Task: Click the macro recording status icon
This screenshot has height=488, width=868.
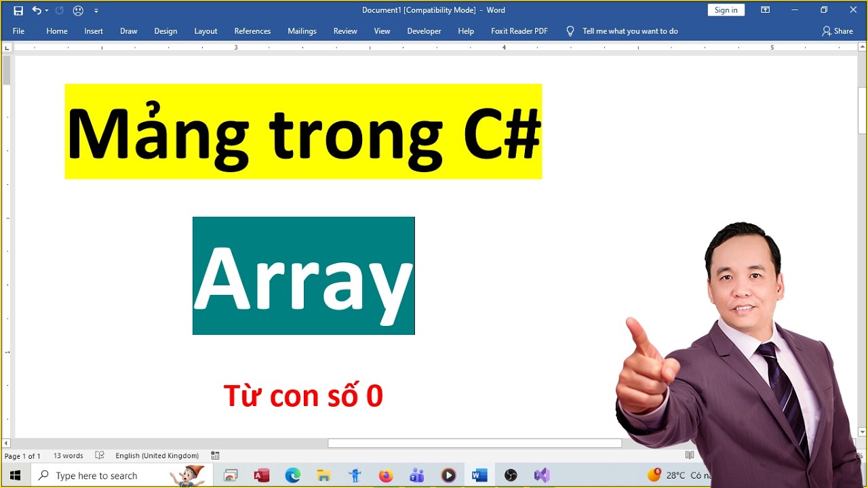Action: pos(215,456)
